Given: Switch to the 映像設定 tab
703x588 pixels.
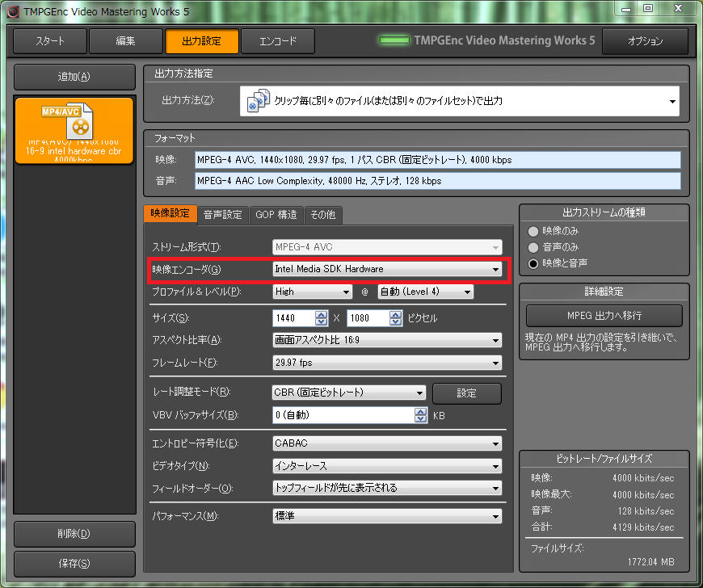Looking at the screenshot, I should pyautogui.click(x=170, y=213).
